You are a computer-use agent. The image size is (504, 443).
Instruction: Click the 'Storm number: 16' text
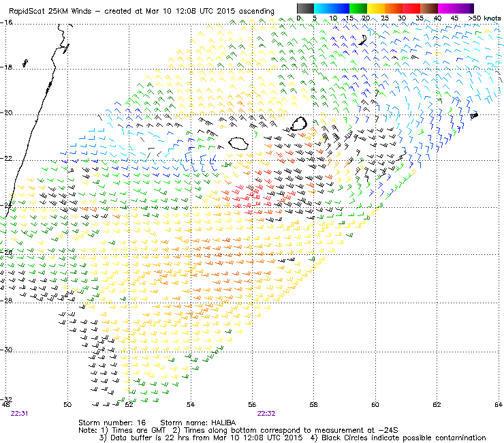click(x=112, y=423)
